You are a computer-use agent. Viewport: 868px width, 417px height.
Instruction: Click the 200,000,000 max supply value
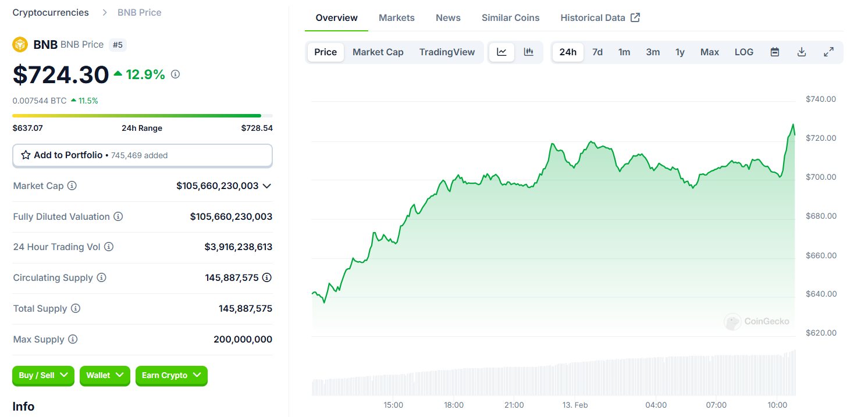243,339
